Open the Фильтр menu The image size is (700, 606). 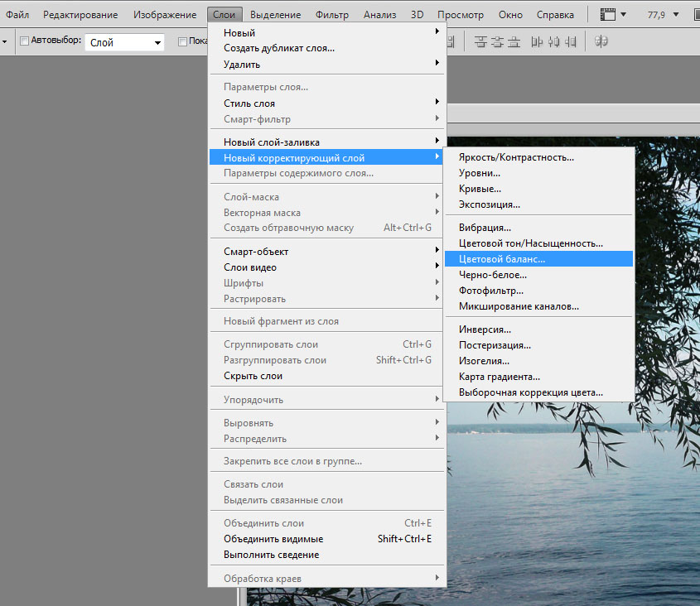tap(332, 15)
